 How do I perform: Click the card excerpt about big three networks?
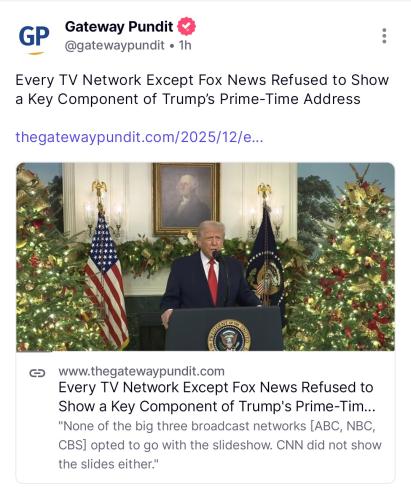[x=220, y=445]
